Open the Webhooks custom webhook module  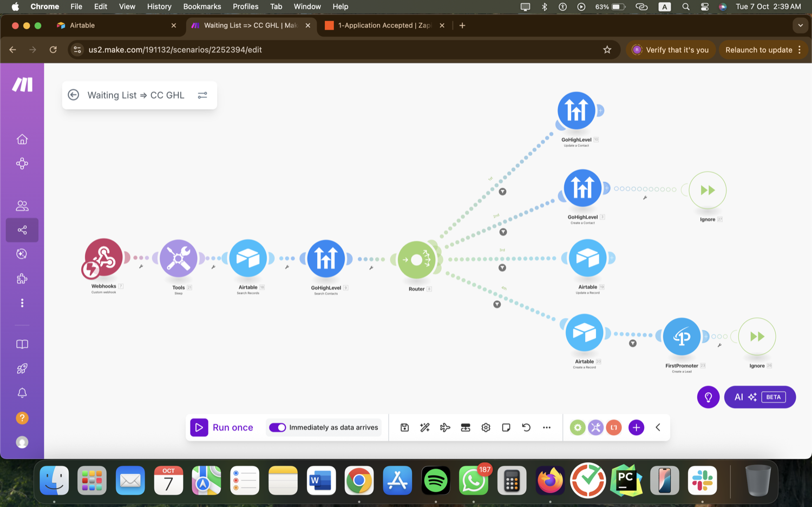point(103,258)
